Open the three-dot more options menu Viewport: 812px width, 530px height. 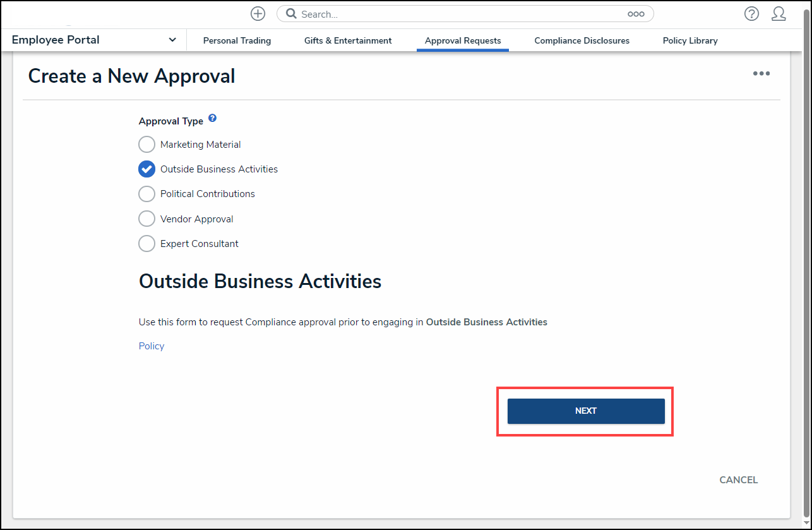tap(761, 74)
